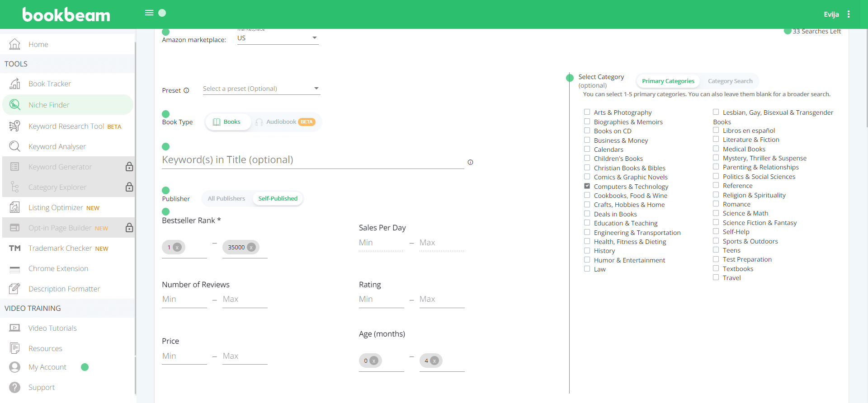Image resolution: width=868 pixels, height=403 pixels.
Task: Open Book Tracker tool icon
Action: (x=15, y=84)
